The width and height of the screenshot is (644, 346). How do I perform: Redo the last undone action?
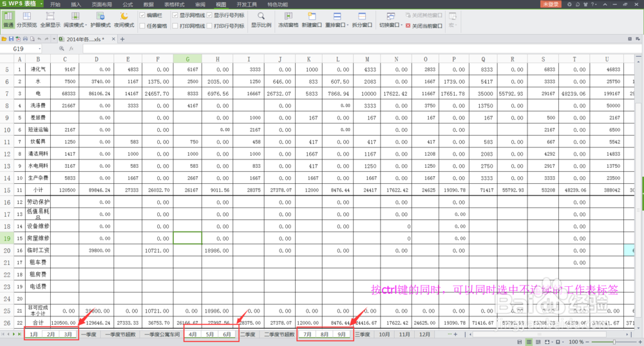(47, 39)
